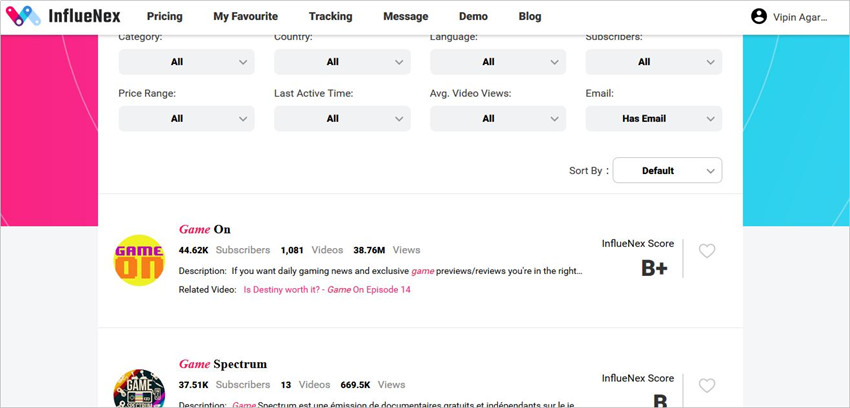
Task: Click the user account avatar icon
Action: coord(759,16)
